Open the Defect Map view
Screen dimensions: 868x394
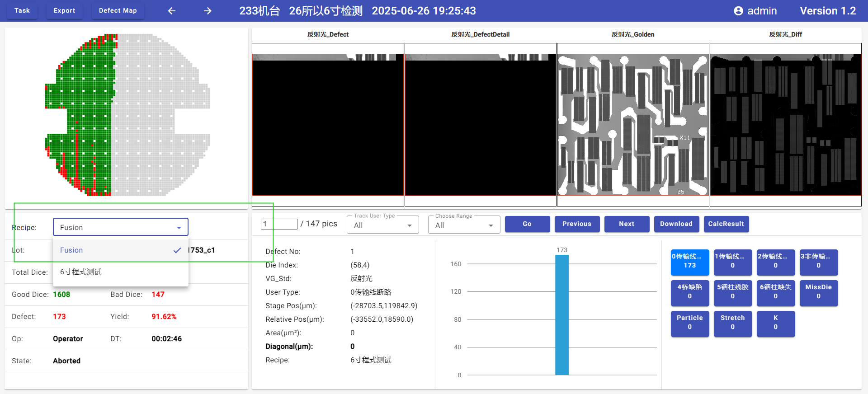118,10
